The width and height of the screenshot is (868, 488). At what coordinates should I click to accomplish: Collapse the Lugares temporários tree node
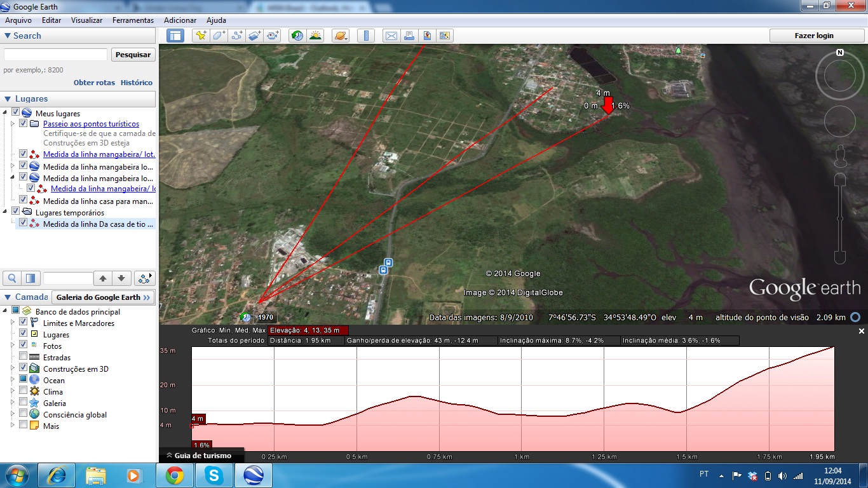pyautogui.click(x=6, y=212)
